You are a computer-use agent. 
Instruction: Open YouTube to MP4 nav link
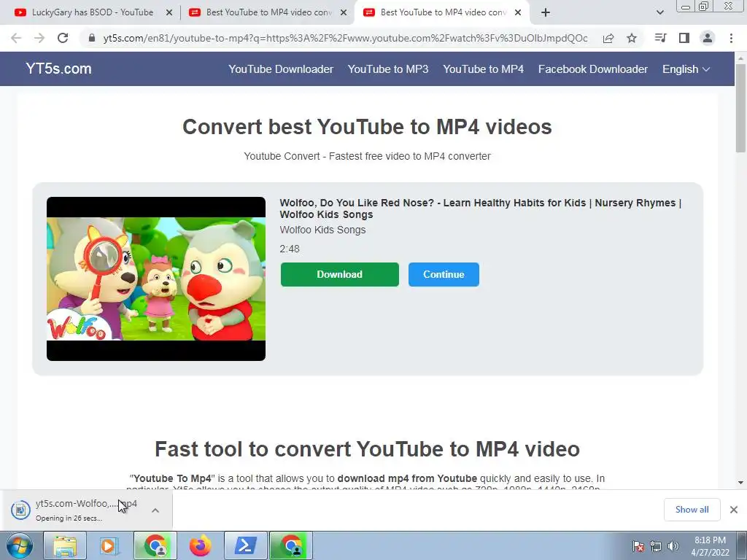tap(483, 69)
